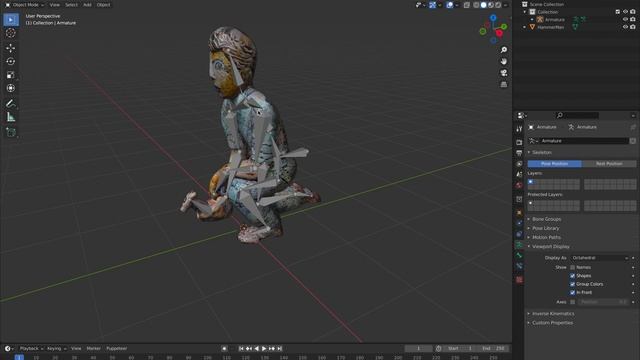Select the Add Cube tool
This screenshot has width=640, height=360.
coord(11,132)
